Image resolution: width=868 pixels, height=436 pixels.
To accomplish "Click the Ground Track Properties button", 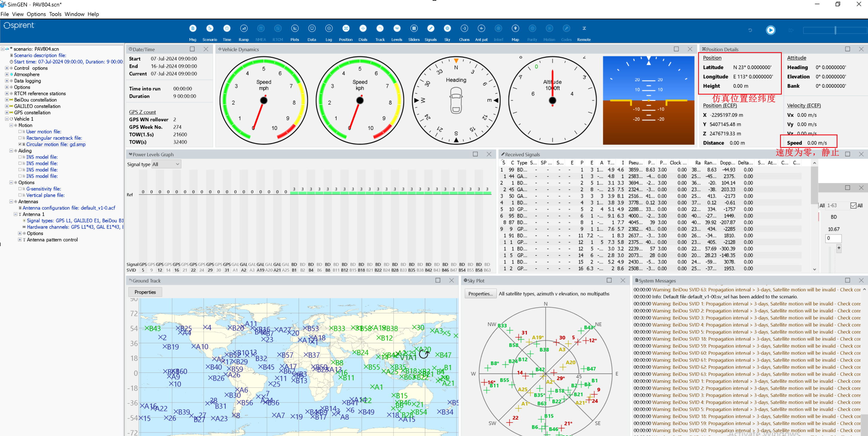I will [x=145, y=292].
